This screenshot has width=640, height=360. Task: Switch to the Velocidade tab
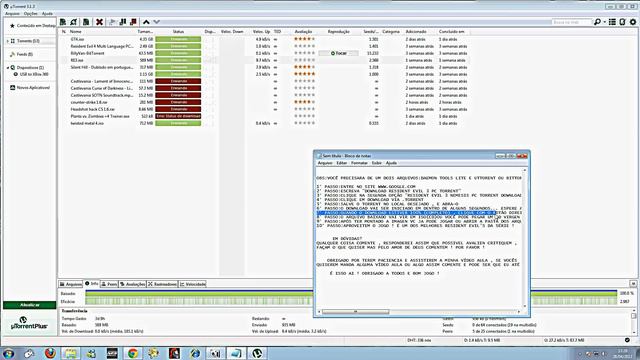tap(193, 284)
